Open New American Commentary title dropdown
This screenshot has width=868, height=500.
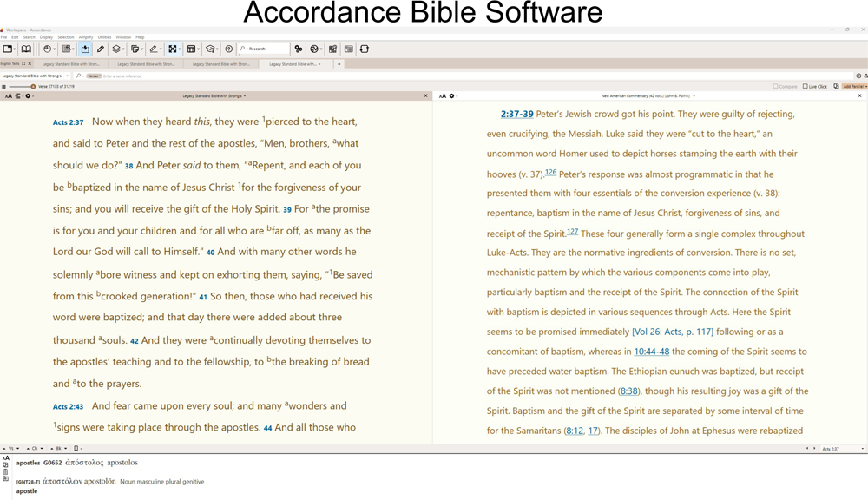pos(648,95)
